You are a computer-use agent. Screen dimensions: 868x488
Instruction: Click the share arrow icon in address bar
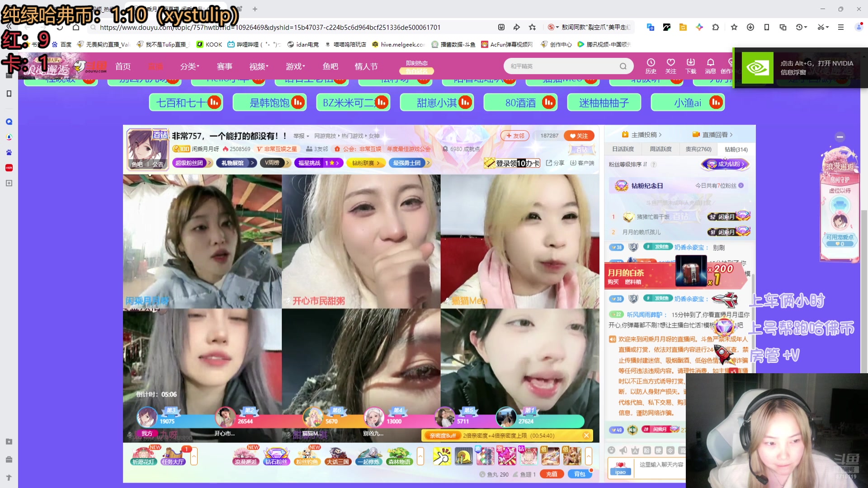[x=516, y=27]
